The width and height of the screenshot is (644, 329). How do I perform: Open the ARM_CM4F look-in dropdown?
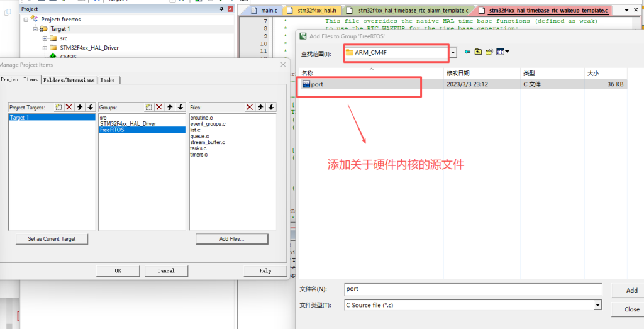coord(453,52)
